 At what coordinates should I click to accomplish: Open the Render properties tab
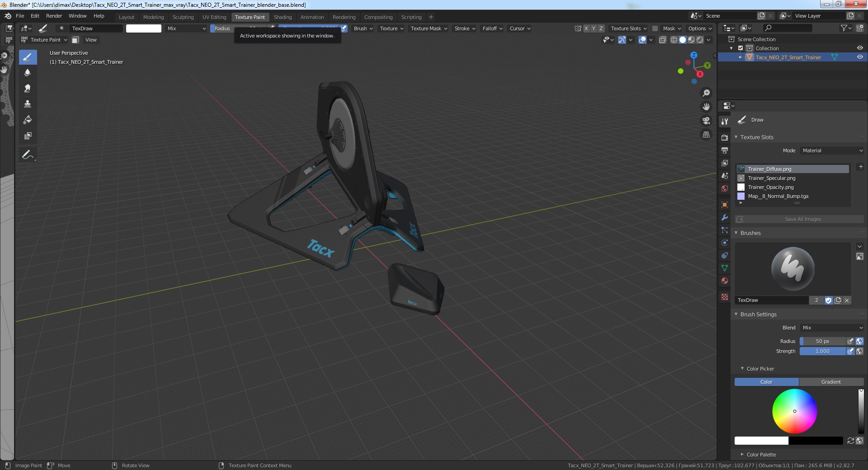pyautogui.click(x=725, y=137)
